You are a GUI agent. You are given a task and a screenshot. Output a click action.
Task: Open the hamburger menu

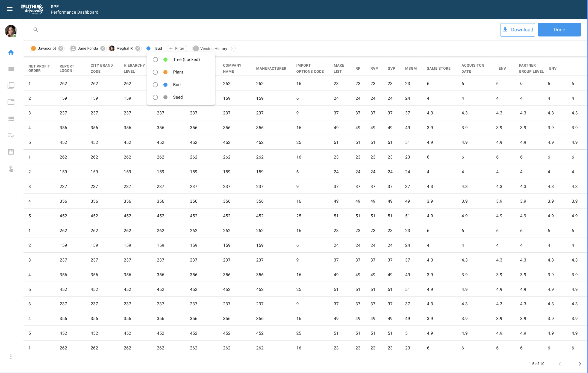click(10, 9)
